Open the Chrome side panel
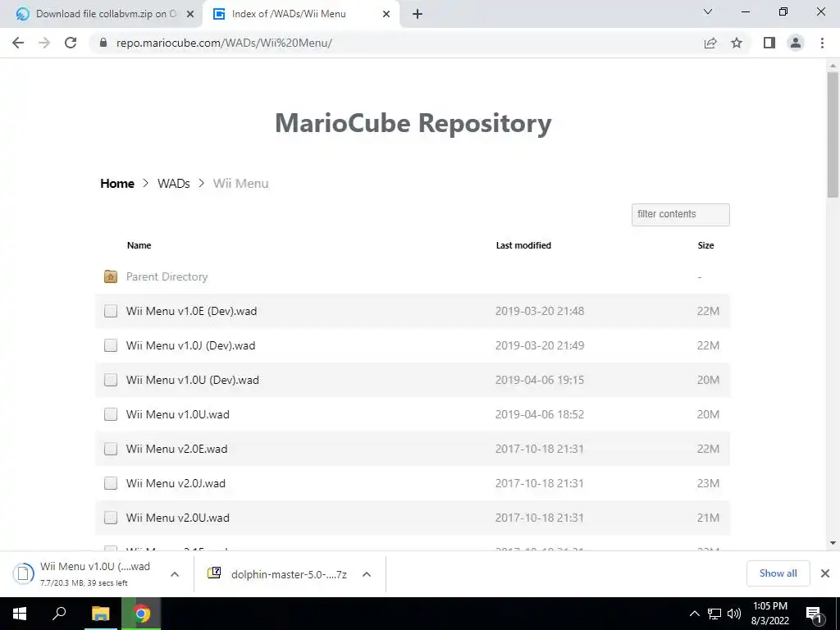 tap(769, 43)
